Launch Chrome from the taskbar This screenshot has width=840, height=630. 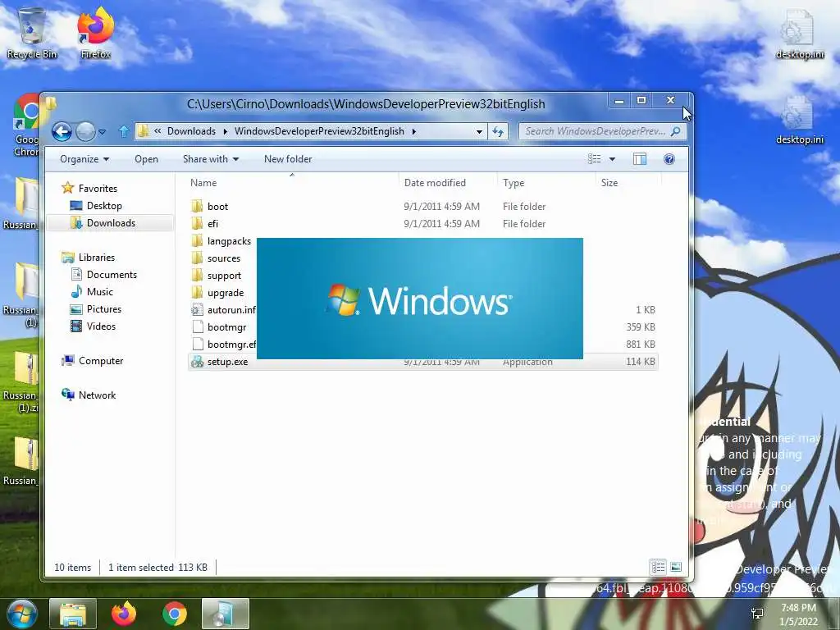(x=175, y=614)
